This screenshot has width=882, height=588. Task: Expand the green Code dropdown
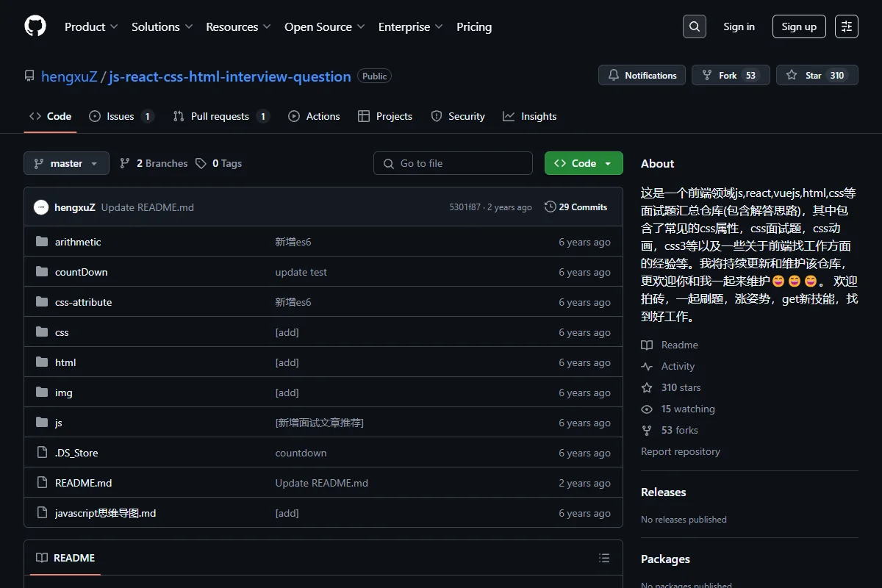pos(584,163)
